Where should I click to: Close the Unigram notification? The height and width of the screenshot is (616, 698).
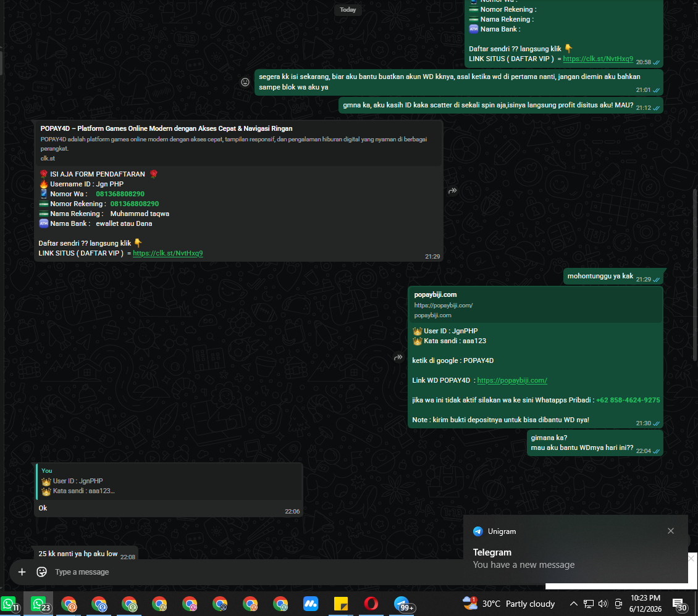tap(670, 531)
